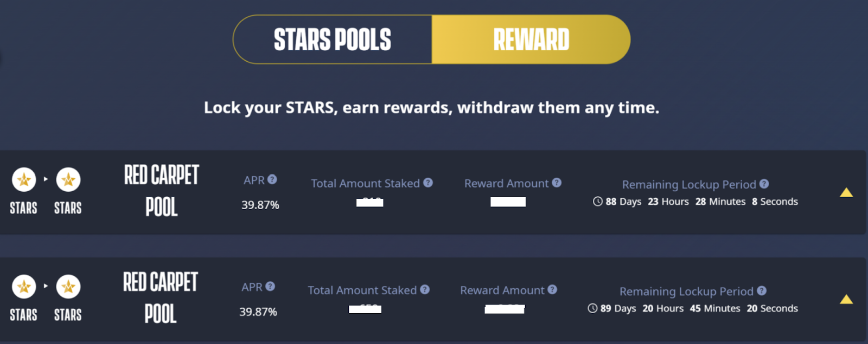
Task: Open APR help icon in first pool
Action: coord(272,179)
